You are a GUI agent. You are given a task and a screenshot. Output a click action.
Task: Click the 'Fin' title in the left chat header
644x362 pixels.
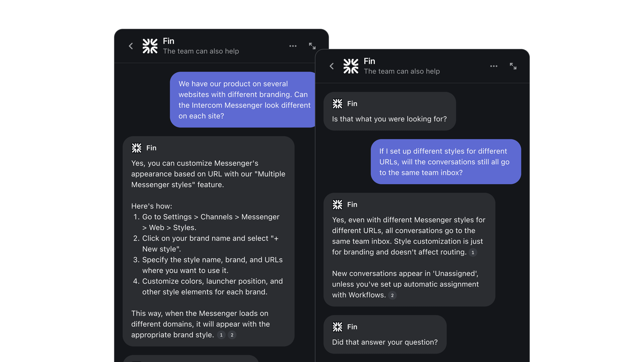(169, 41)
